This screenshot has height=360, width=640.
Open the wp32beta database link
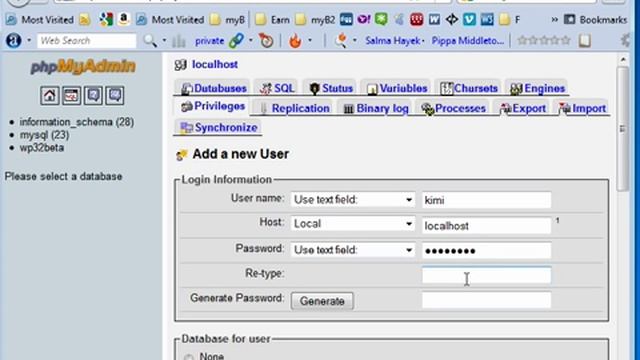coord(42,147)
